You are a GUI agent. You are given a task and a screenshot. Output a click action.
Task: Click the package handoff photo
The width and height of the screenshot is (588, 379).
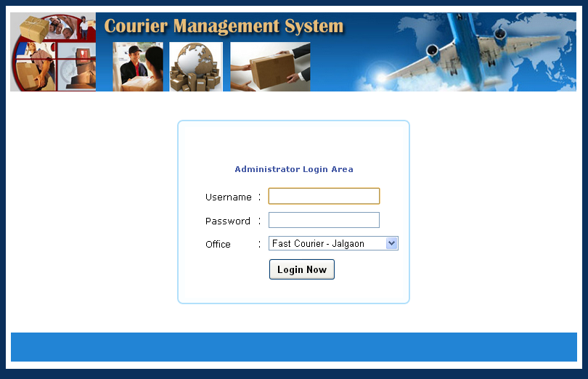pyautogui.click(x=270, y=66)
